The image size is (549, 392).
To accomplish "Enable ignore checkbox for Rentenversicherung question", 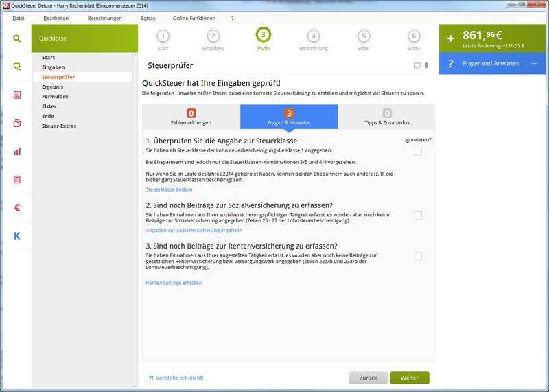I will (x=418, y=256).
